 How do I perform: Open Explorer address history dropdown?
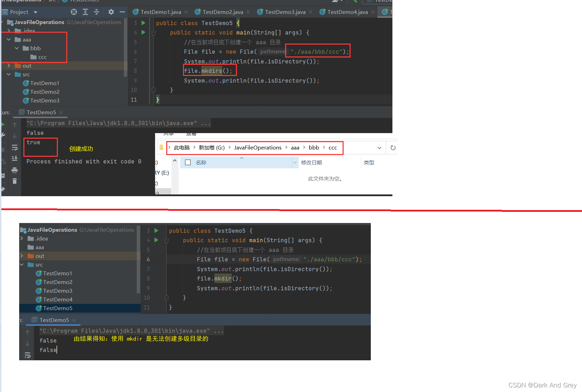pyautogui.click(x=379, y=148)
